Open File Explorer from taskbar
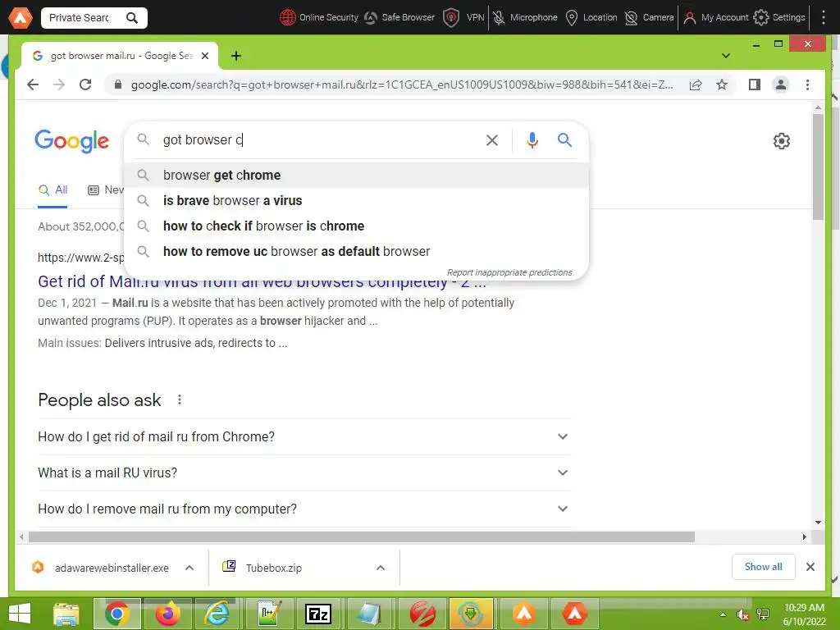Screen dimensions: 840x630 66,614
